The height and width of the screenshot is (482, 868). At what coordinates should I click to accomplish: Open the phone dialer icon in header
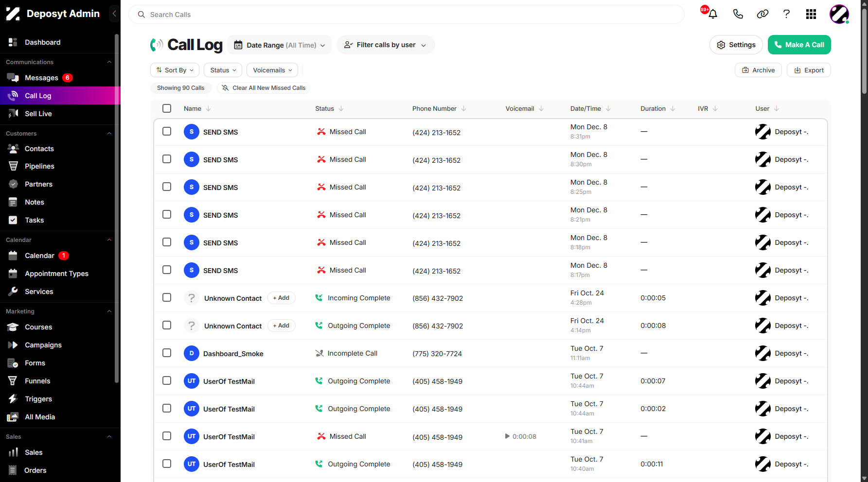click(738, 14)
